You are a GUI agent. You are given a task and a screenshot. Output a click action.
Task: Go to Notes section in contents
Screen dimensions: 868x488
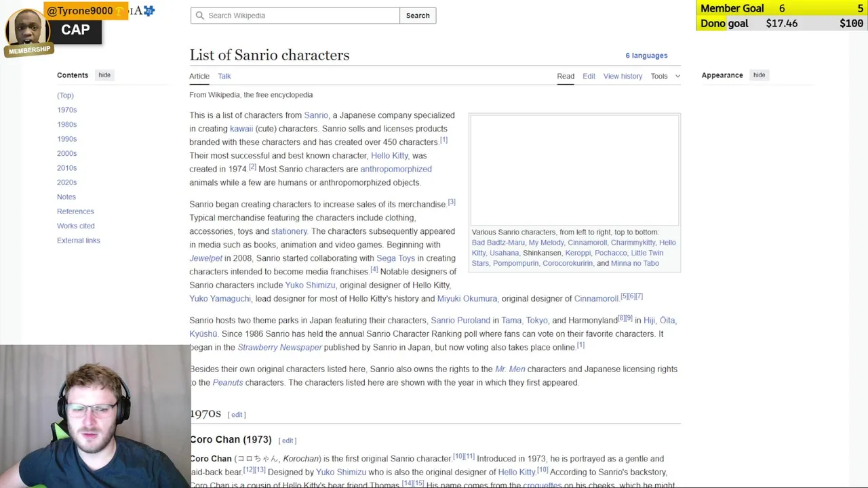tap(66, 197)
